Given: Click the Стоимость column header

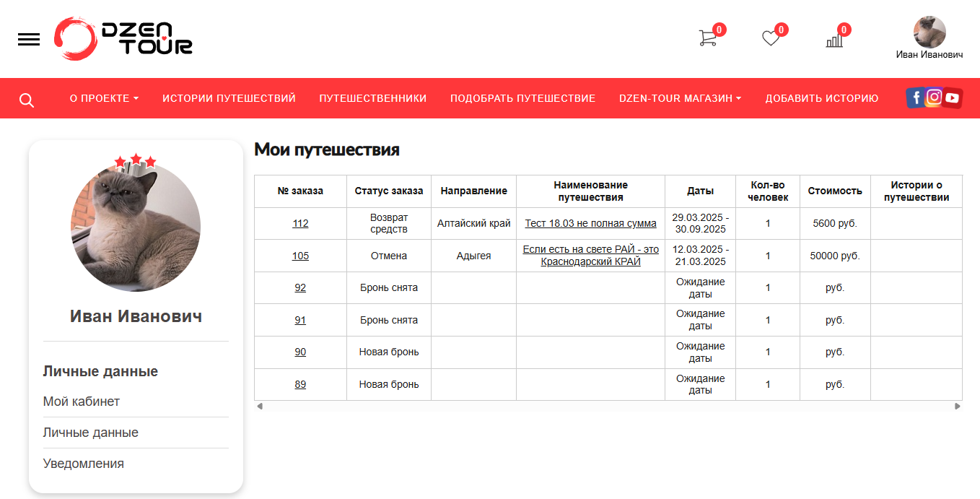Looking at the screenshot, I should [x=835, y=191].
